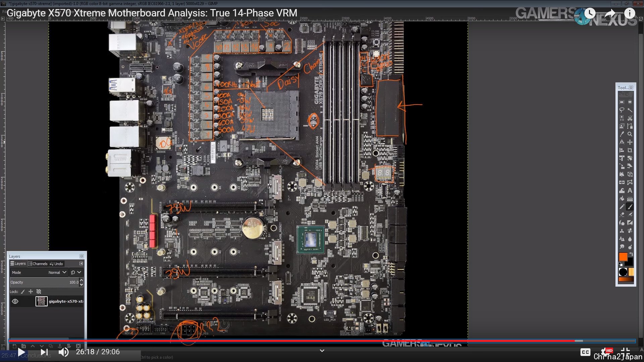The image size is (644, 362).
Task: Select the Blur/Sharpen droplet tool
Action: click(630, 239)
